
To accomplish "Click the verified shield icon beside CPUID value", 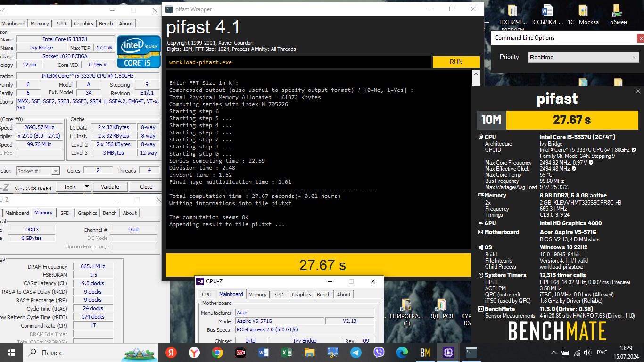I will pos(634,150).
